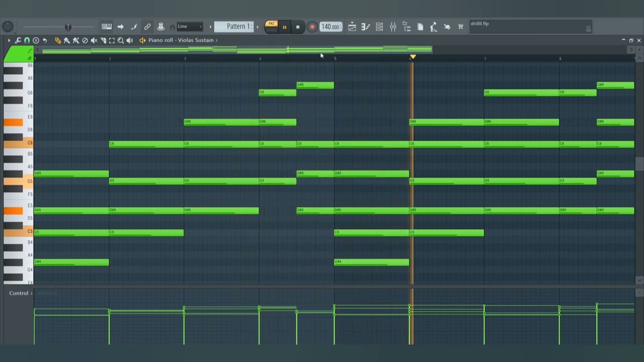Open the Channel rack icon
Image resolution: width=644 pixels, height=362 pixels.
(x=379, y=27)
